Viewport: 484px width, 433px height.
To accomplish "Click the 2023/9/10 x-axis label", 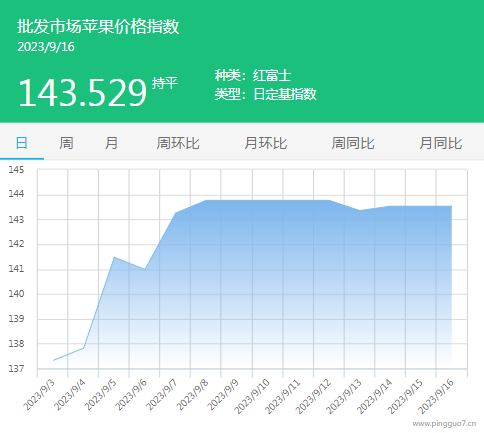I will [252, 396].
